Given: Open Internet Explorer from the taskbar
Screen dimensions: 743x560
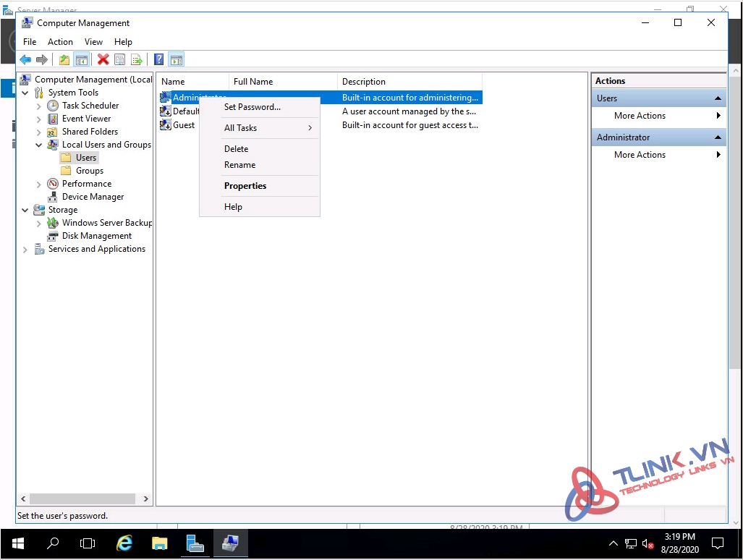Looking at the screenshot, I should point(125,543).
